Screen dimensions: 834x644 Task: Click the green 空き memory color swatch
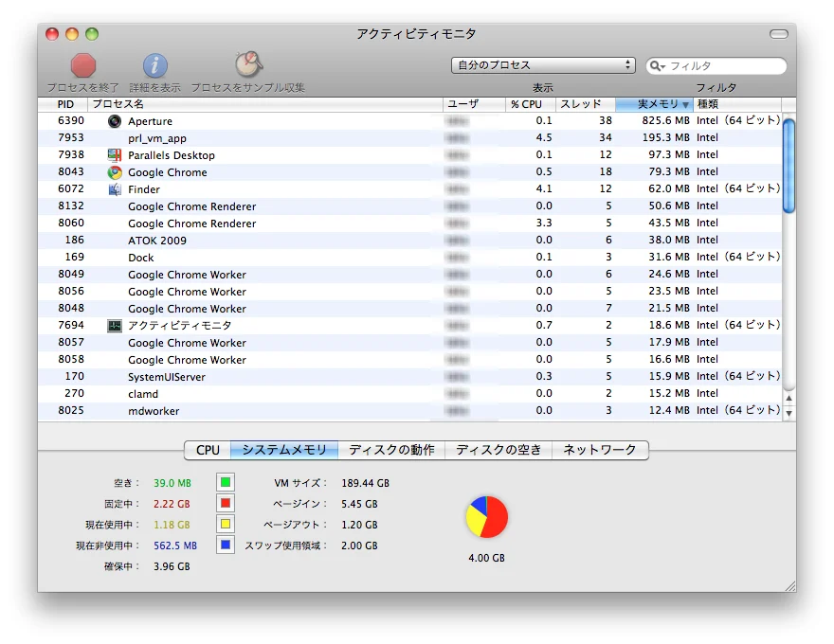pos(226,482)
